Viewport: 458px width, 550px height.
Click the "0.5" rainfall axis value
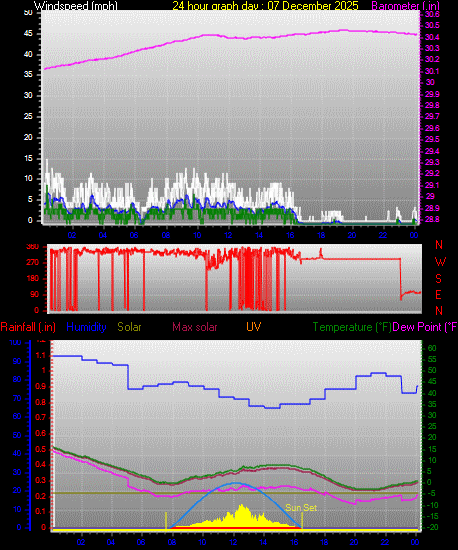point(41,449)
